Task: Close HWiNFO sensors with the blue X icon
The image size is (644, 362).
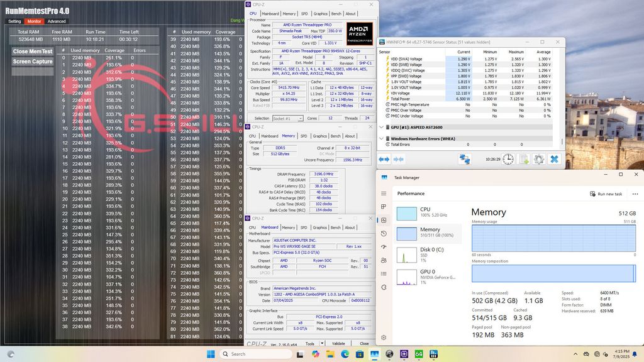Action: pos(554,159)
